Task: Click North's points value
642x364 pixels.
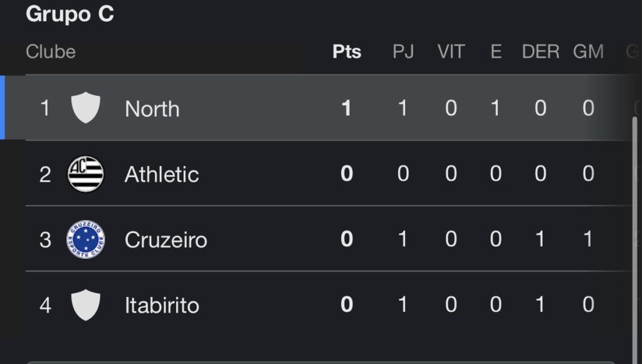Action: point(347,108)
